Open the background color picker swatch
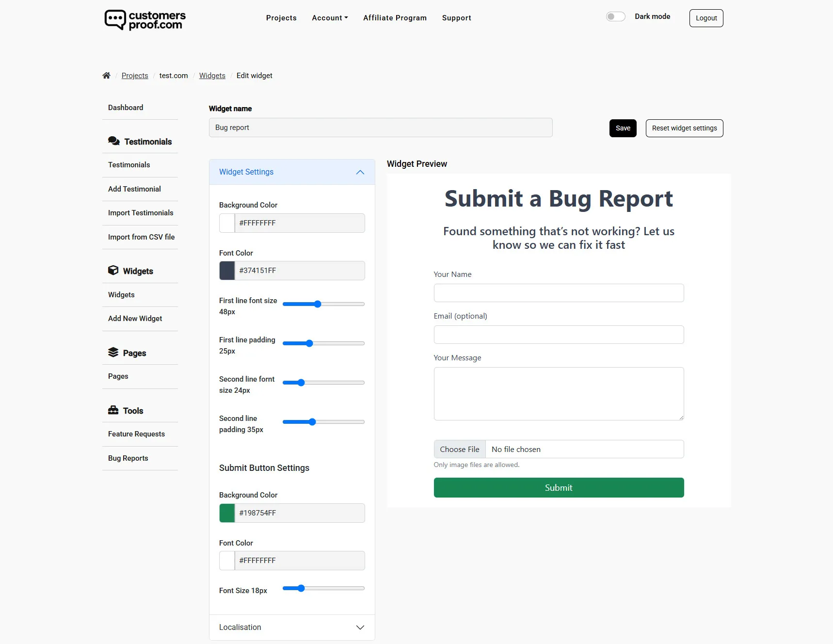Image resolution: width=833 pixels, height=644 pixels. [x=226, y=223]
